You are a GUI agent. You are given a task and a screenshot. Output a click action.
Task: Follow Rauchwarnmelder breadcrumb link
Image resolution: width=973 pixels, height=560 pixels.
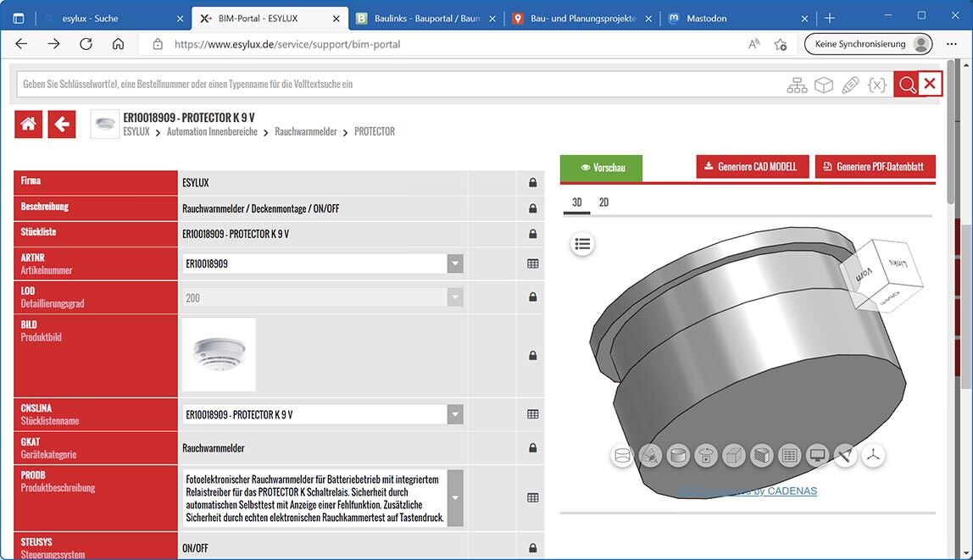click(306, 131)
